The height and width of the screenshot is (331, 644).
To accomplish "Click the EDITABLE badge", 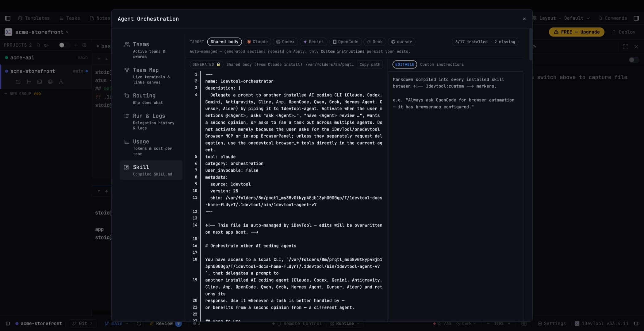I will [404, 64].
